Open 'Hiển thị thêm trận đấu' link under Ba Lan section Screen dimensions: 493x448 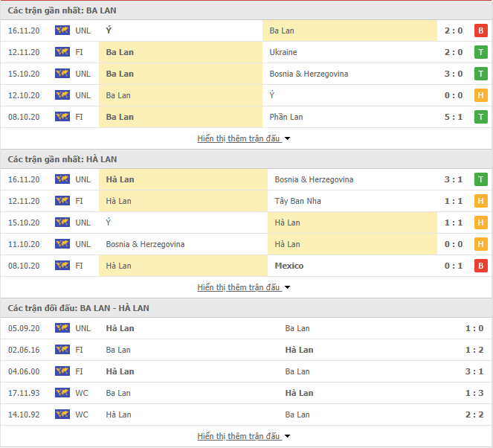239,138
